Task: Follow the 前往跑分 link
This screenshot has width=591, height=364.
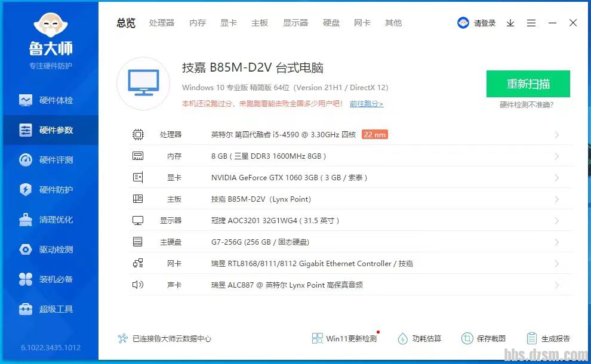Action: pos(367,104)
